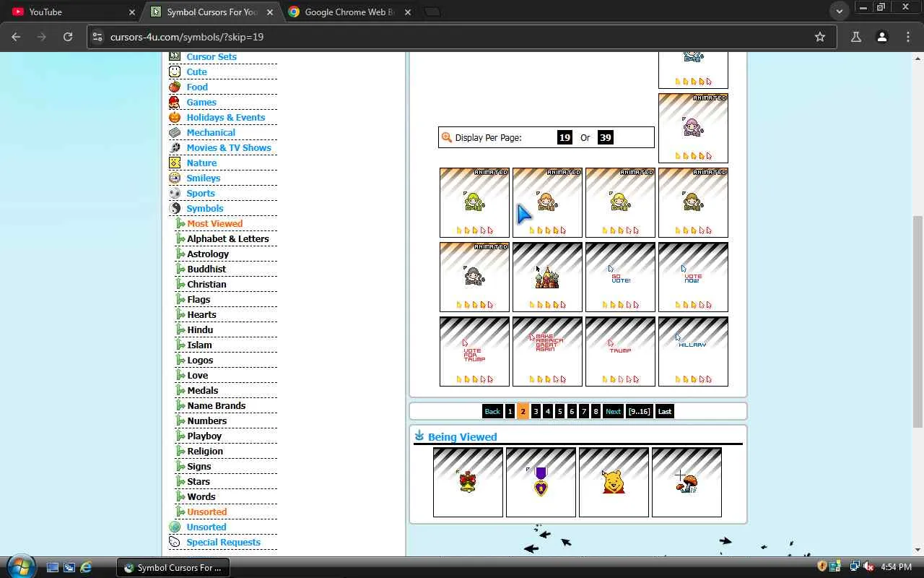Click the Being Viewed download arrow icon
924x578 pixels.
pyautogui.click(x=419, y=435)
